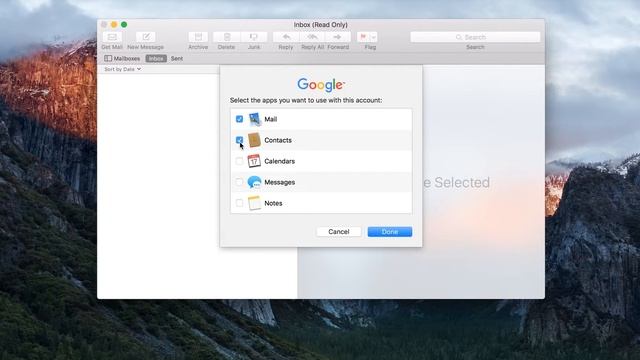
Task: Click the Mail label text
Action: click(271, 119)
